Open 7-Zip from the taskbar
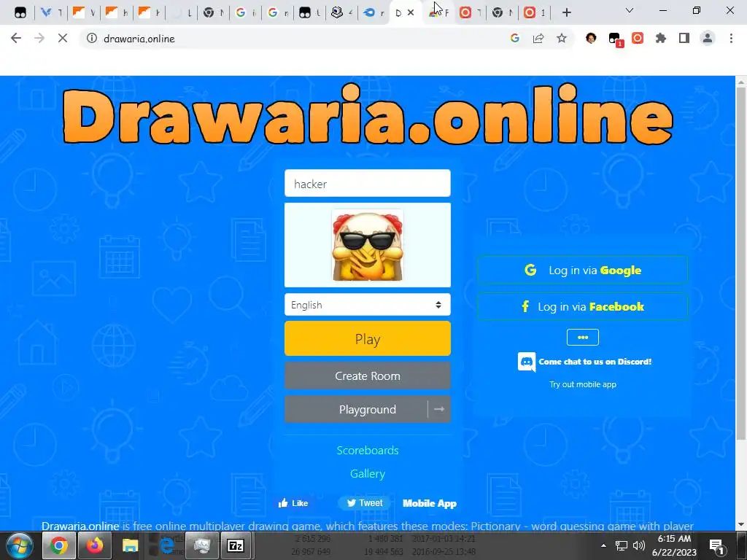 pyautogui.click(x=236, y=545)
